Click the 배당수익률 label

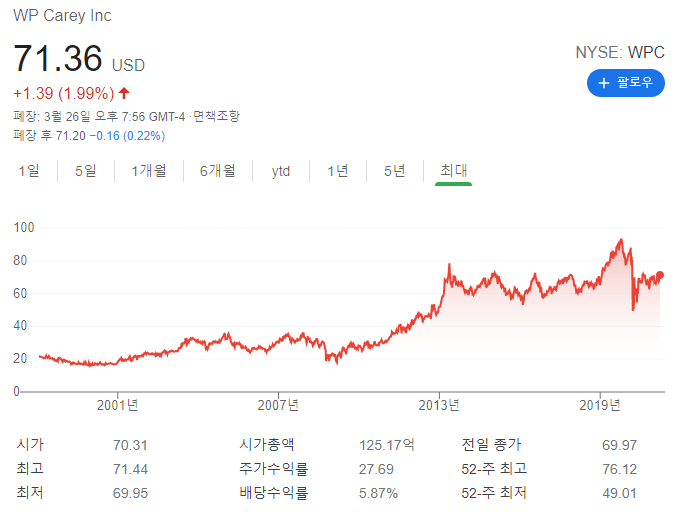(x=274, y=493)
